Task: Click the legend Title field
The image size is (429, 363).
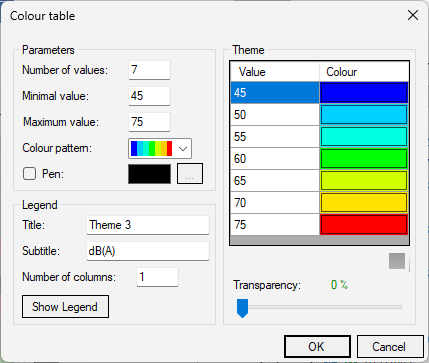Action: click(x=148, y=225)
